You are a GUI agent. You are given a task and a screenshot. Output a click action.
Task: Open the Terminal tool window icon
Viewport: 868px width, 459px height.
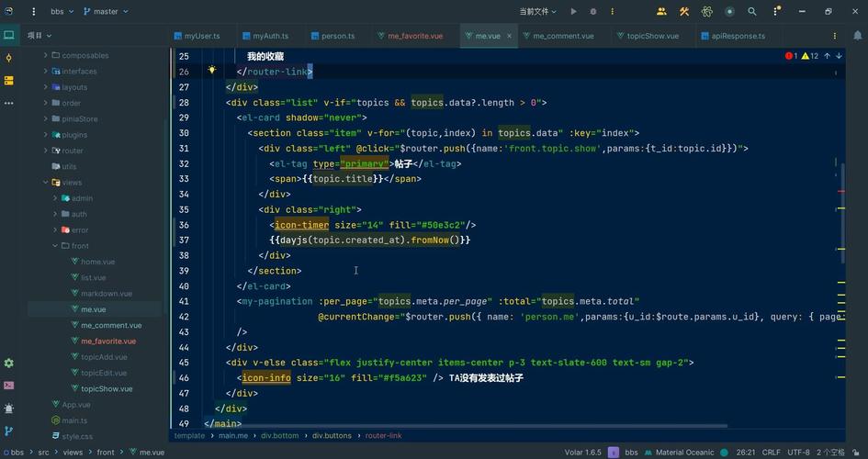click(x=9, y=386)
